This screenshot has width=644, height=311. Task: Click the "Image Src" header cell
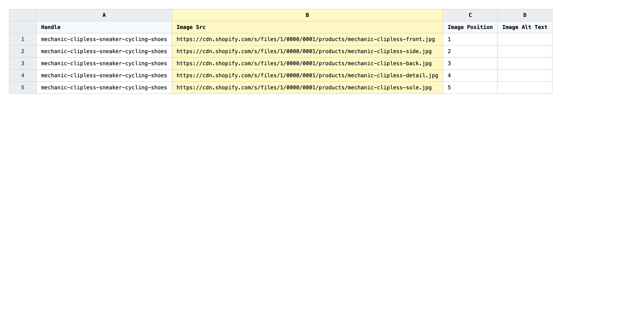307,27
